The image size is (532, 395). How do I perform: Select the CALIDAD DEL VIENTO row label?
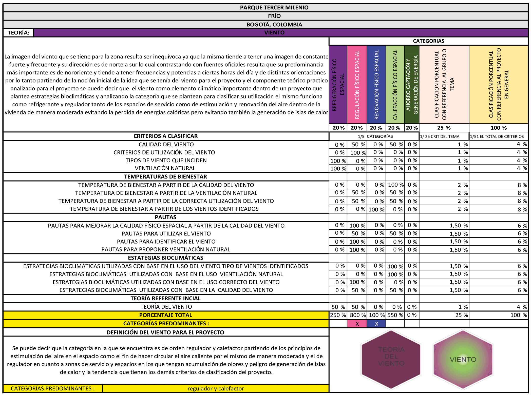166,145
